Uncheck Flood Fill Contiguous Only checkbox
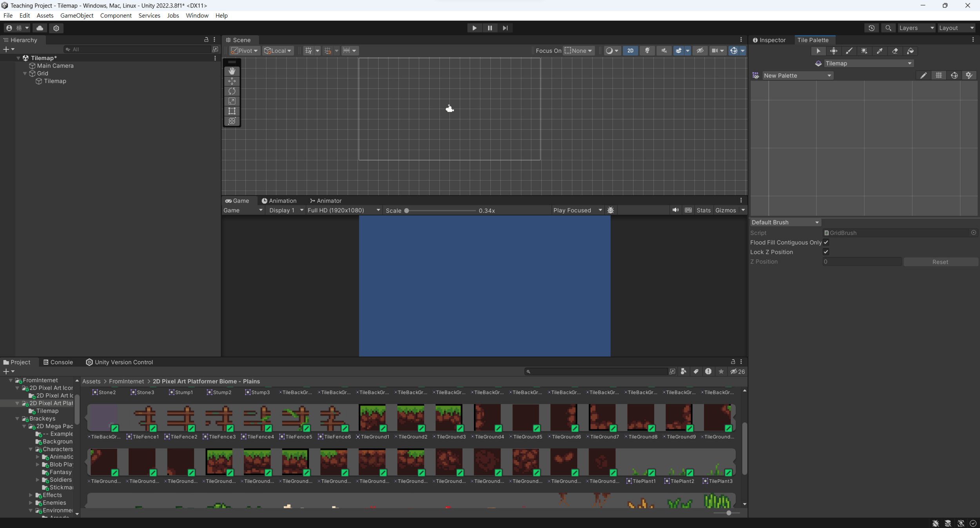The height and width of the screenshot is (528, 980). tap(826, 242)
